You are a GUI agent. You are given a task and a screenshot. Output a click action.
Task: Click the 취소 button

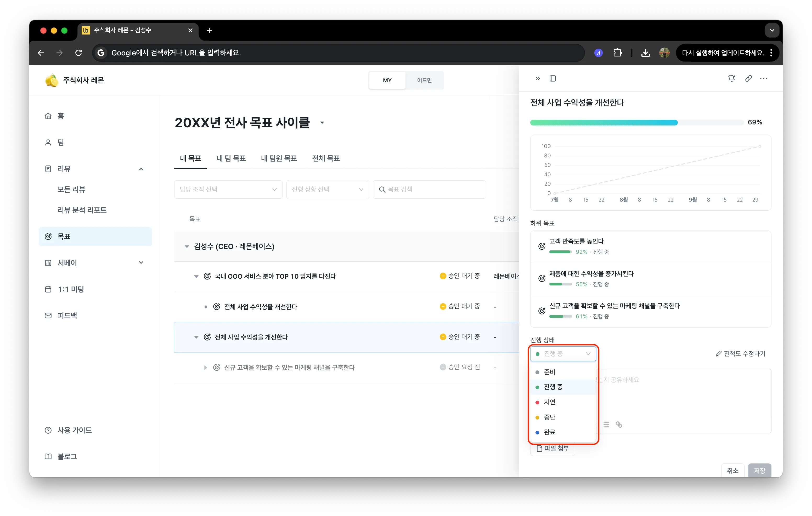coord(732,470)
